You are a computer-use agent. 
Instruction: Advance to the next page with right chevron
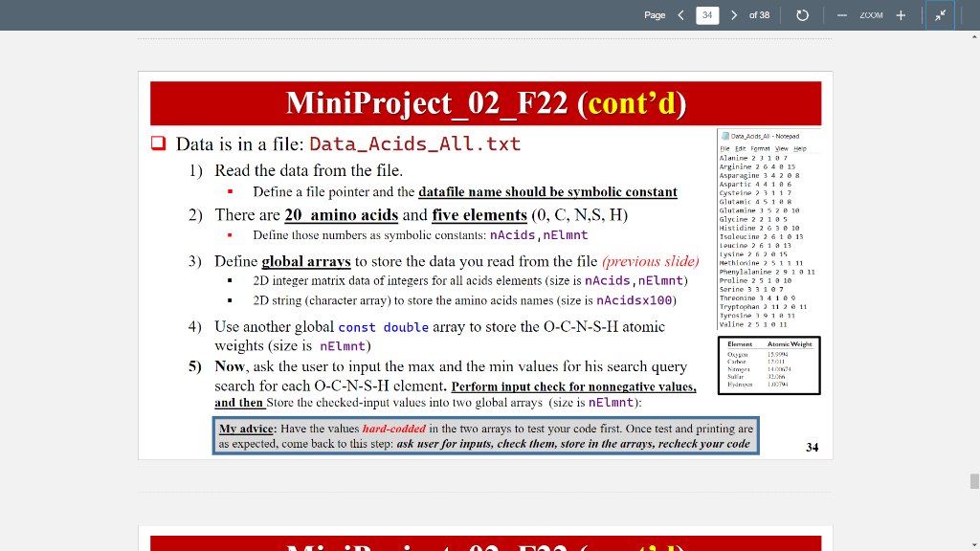coord(733,13)
